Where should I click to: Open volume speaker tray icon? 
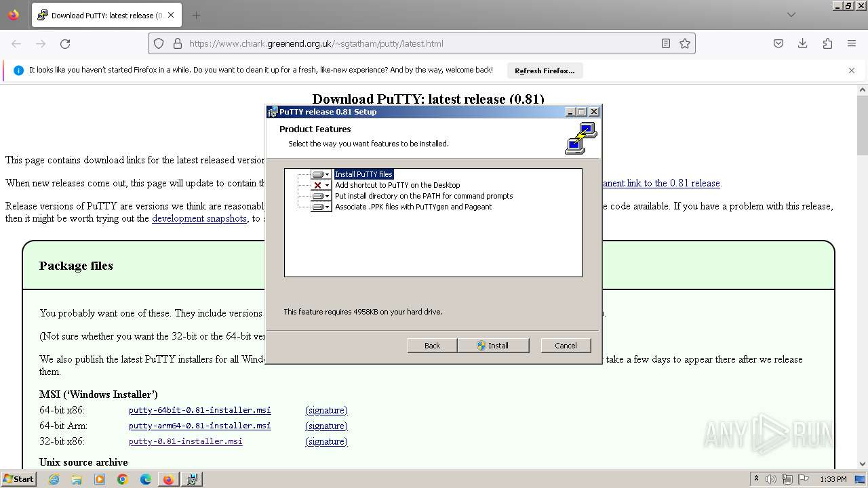tap(771, 479)
